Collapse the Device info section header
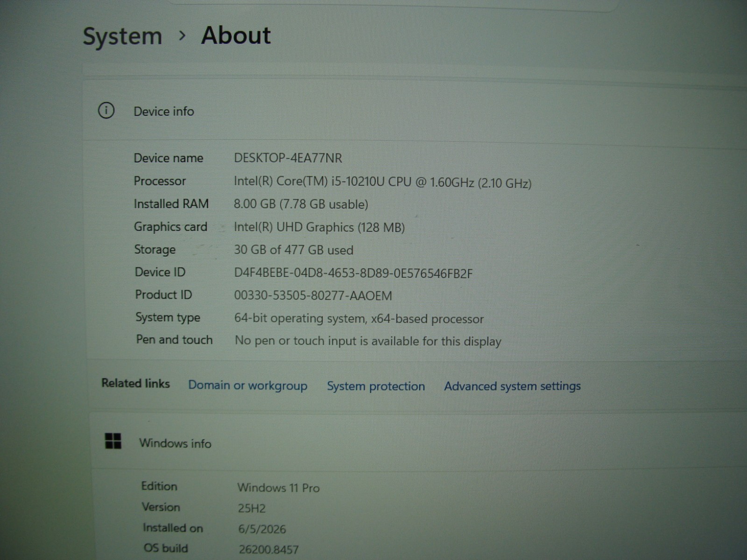Screen dimensions: 747x560 (416, 111)
